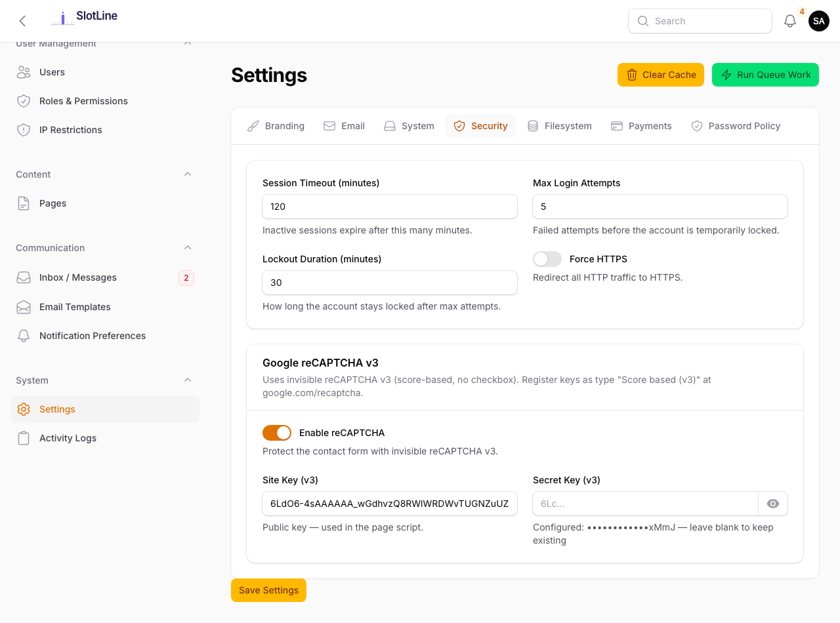Screen dimensions: 840x623
Task: Click the Lockout Duration minutes field
Action: 390,283
